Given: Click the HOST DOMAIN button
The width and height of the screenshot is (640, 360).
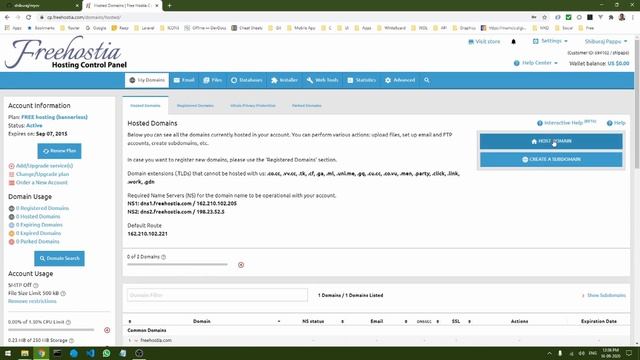Looking at the screenshot, I should coord(551,141).
